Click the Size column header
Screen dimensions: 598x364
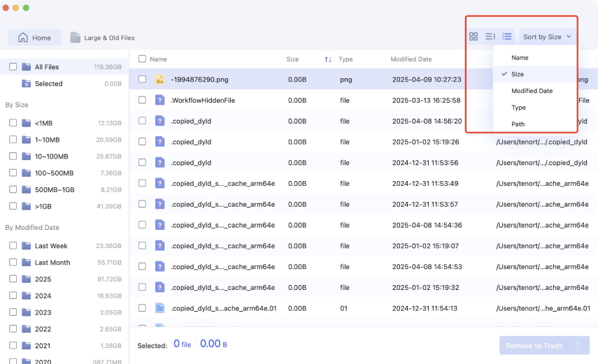point(292,59)
